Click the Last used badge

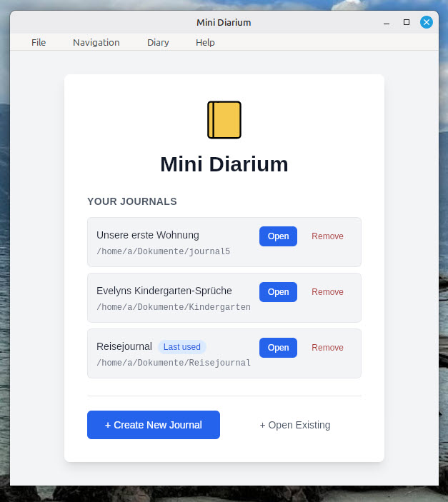182,347
